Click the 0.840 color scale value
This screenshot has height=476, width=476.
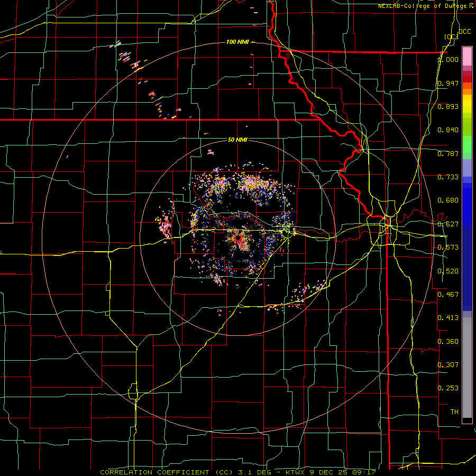(x=448, y=130)
